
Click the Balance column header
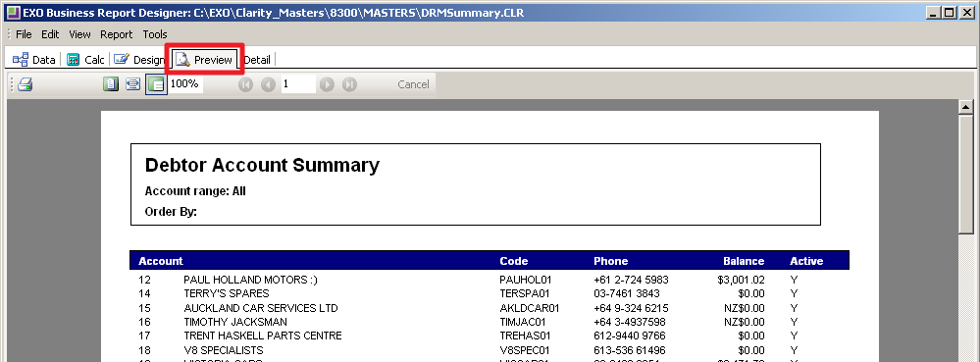[744, 261]
